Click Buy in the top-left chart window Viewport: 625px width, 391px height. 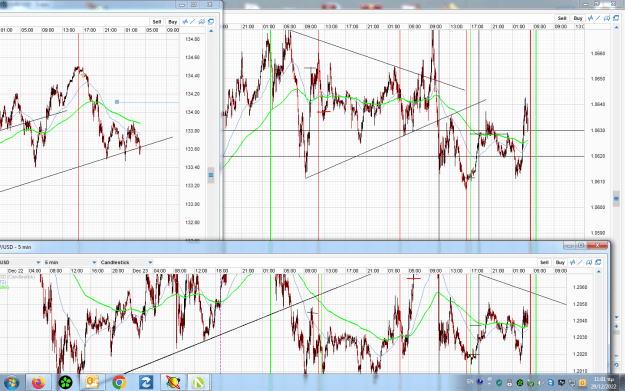(172, 22)
